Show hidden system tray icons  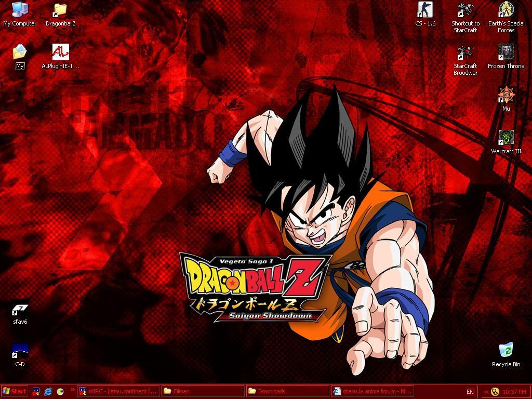(486, 392)
